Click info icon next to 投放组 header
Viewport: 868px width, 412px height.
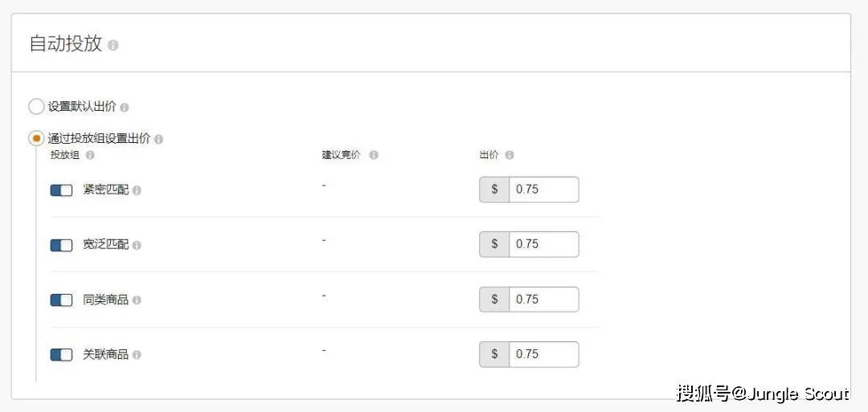pos(90,155)
